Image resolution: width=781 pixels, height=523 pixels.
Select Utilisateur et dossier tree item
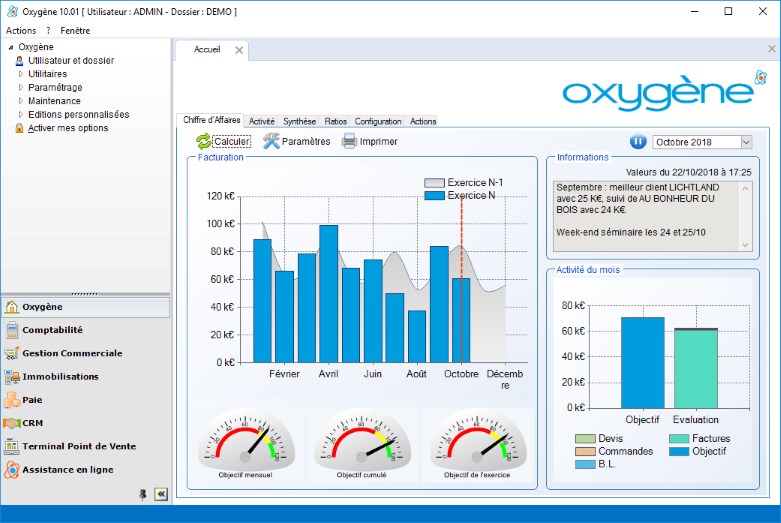tap(71, 61)
